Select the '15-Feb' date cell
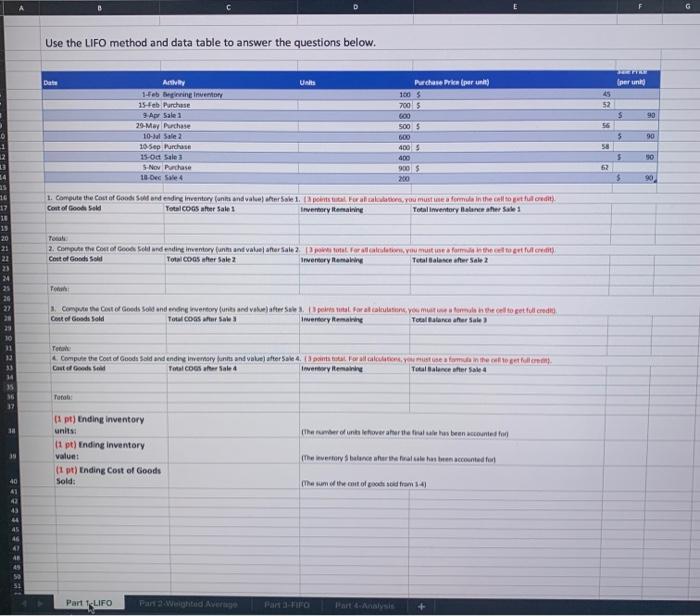Viewport: 700px width, 616px height. tap(101, 105)
